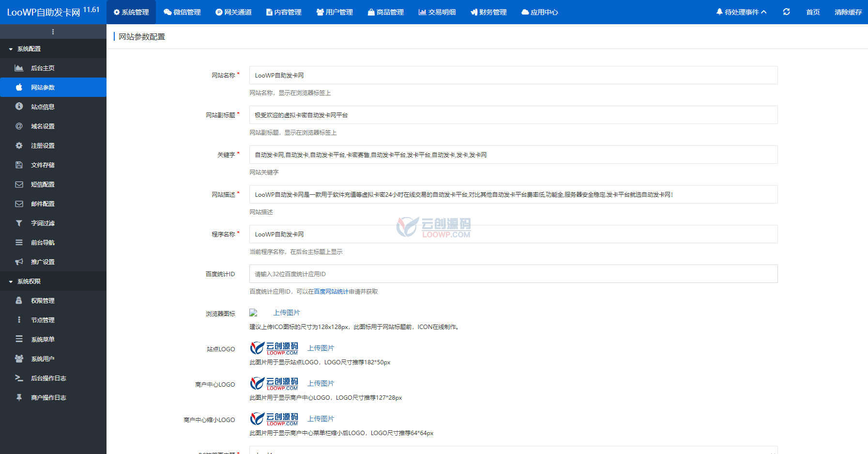Click the 商户中心缩小LOGO preview image

coord(274,419)
